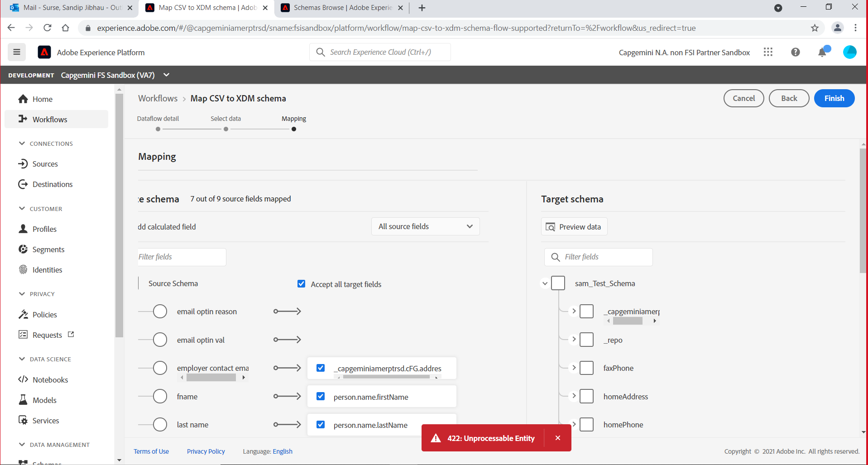Check the sam_Test_Schema checkbox
868x465 pixels.
(x=558, y=283)
